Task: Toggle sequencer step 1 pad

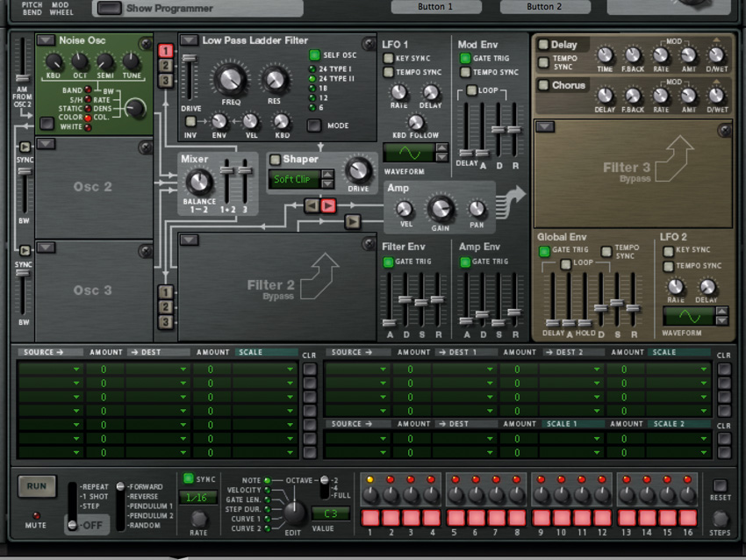Action: [x=370, y=518]
